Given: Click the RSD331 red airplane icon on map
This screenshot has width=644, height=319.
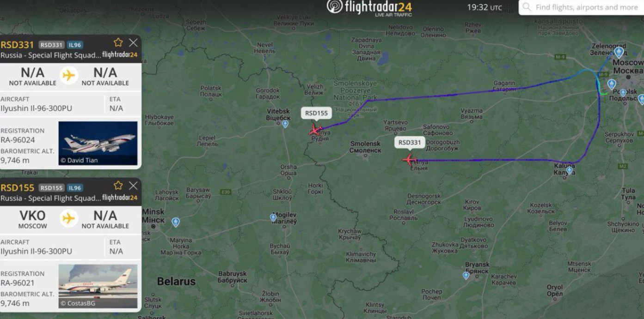Looking at the screenshot, I should coord(409,160).
